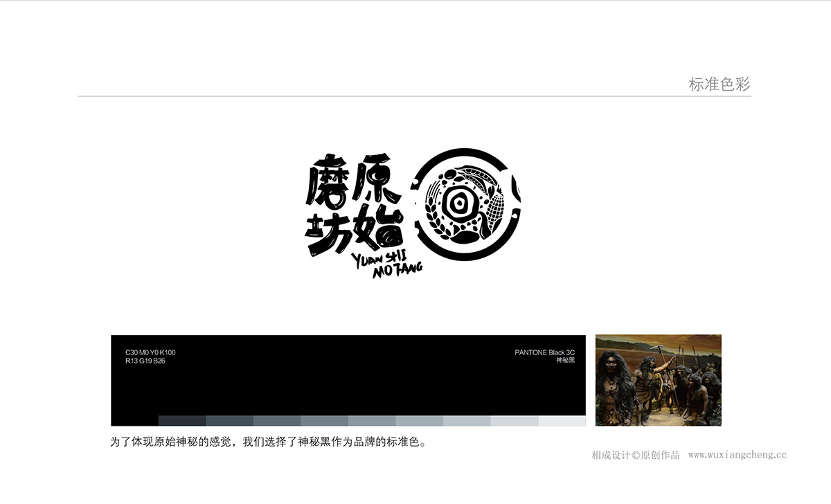
Task: Click the 标准色彩 page heading
Action: (720, 84)
